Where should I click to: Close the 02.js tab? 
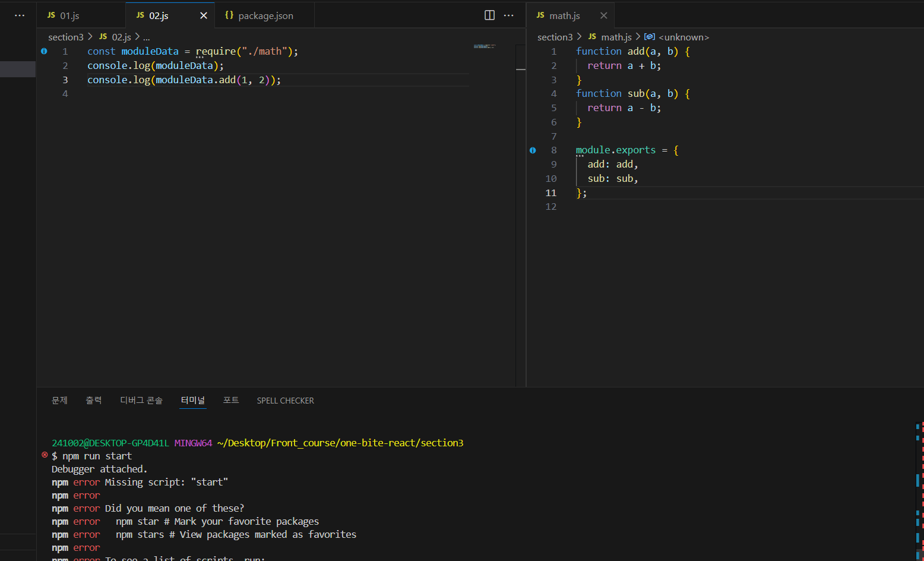tap(204, 15)
